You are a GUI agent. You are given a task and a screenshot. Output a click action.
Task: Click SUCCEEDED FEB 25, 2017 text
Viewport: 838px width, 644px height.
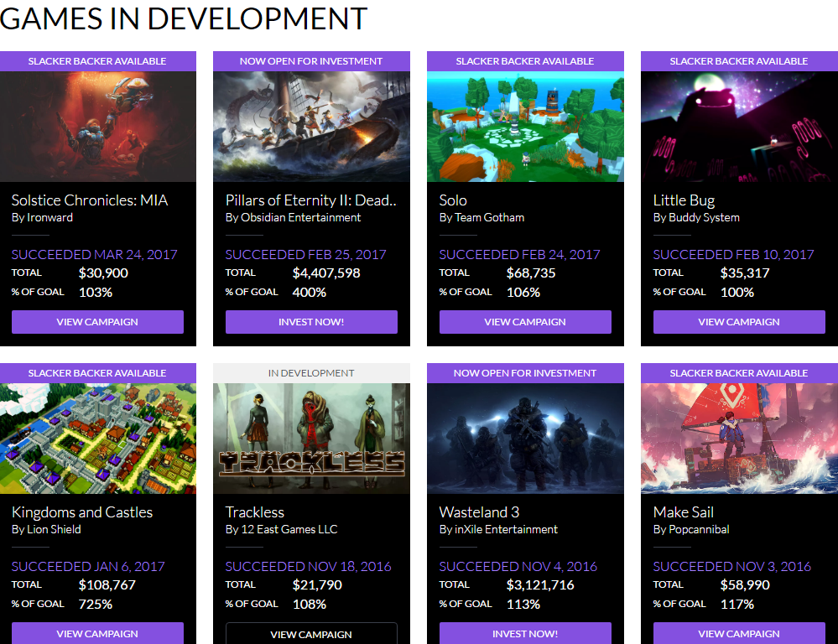305,254
